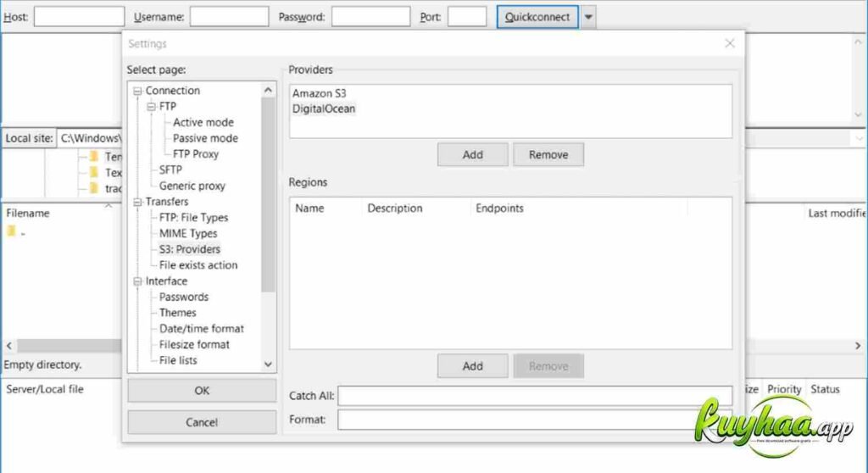Click the Quickconnect button
The image size is (868, 473).
537,17
